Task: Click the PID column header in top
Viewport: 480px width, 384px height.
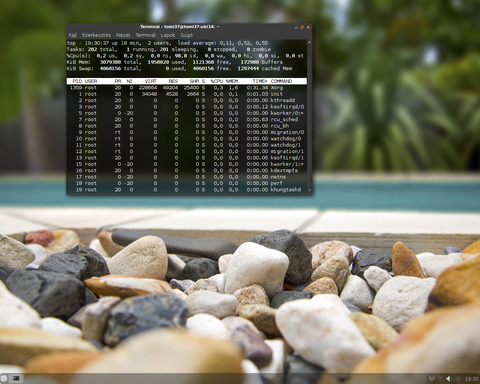Action: [x=77, y=81]
